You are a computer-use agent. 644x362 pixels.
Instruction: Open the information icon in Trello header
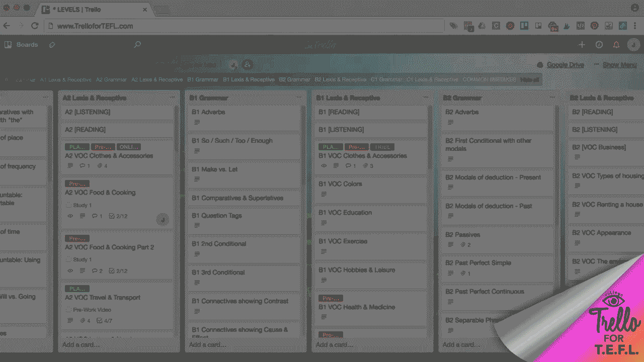click(x=599, y=45)
